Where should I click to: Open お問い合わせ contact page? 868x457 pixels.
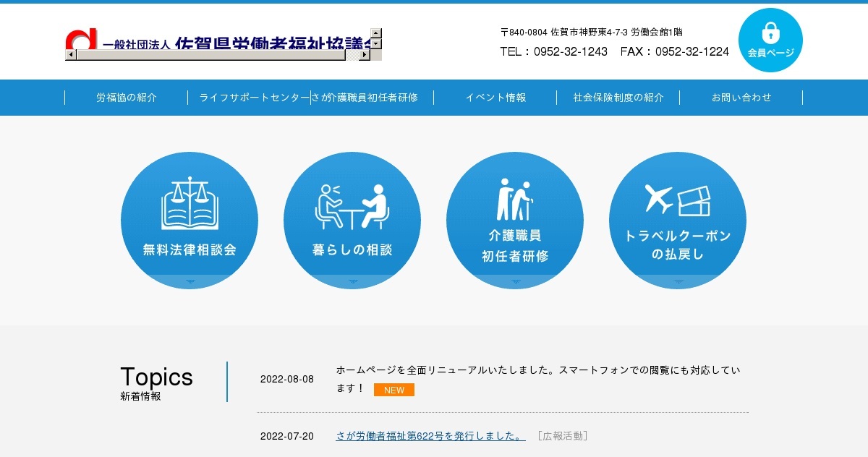coord(741,98)
